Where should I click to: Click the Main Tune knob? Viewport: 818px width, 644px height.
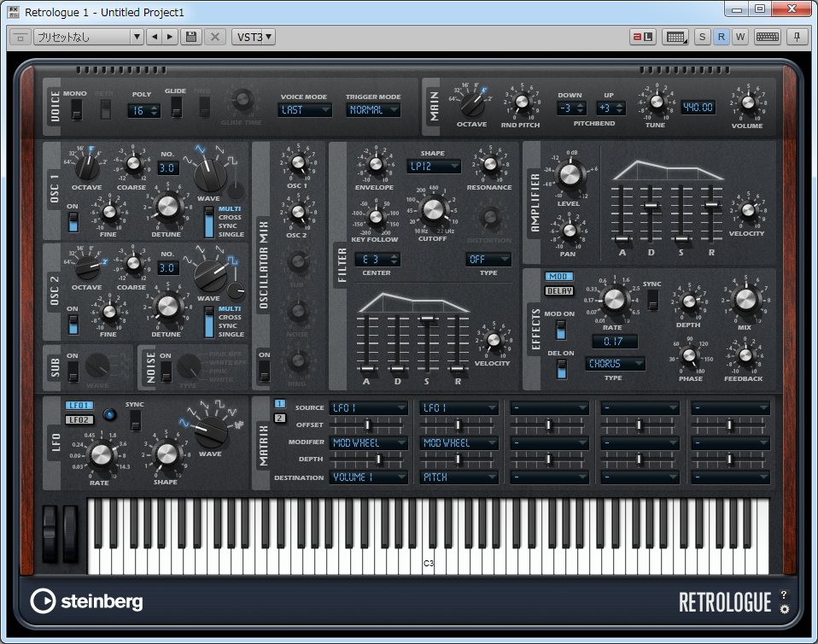point(657,102)
